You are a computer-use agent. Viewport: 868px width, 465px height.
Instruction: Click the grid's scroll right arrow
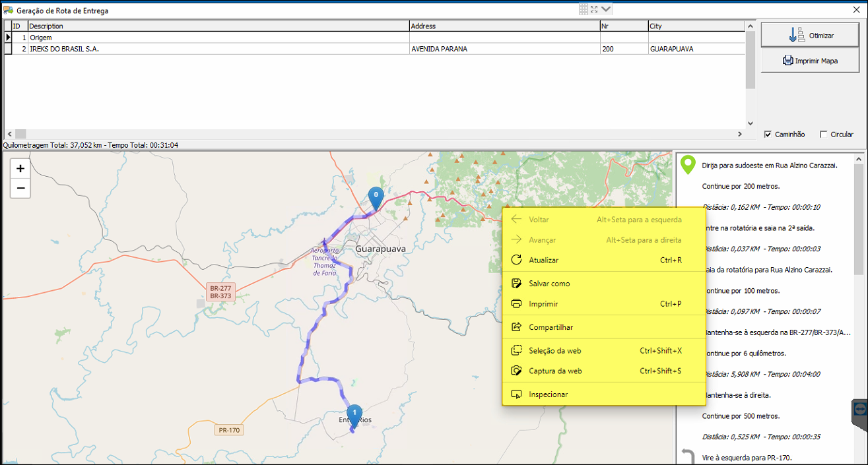pyautogui.click(x=740, y=134)
